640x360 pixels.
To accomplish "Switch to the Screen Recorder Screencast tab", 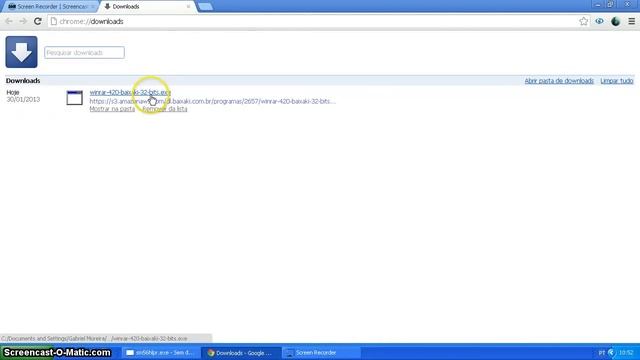I will pyautogui.click(x=51, y=7).
